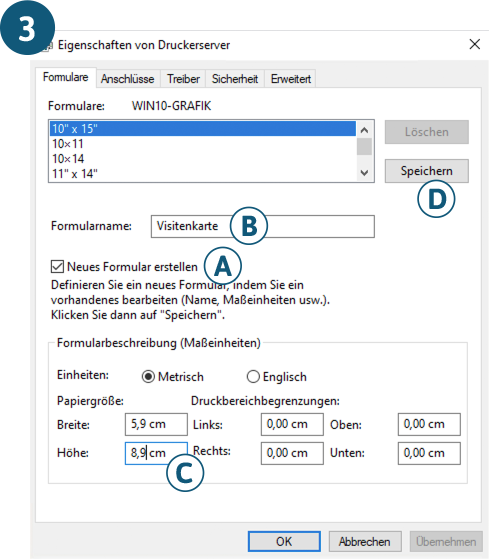Select the 11" x 14" form entry

pos(203,174)
